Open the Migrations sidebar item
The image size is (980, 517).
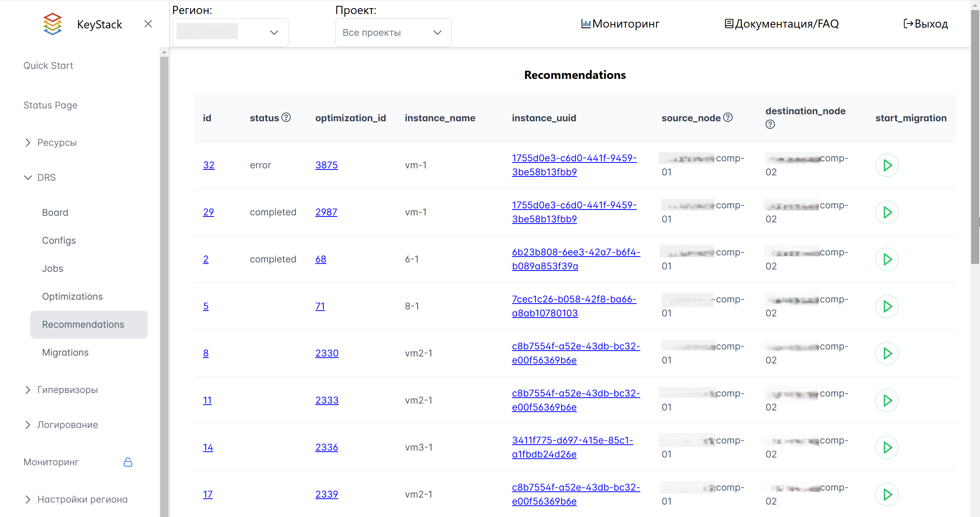click(65, 353)
